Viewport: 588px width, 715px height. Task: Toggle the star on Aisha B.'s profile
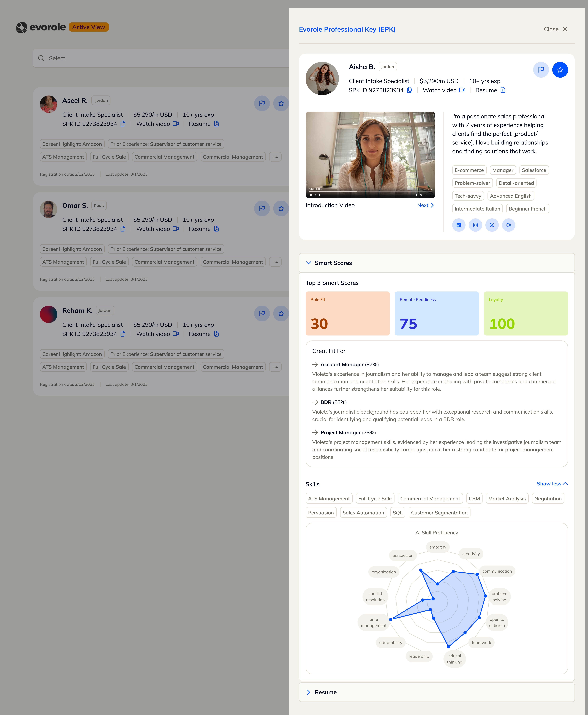560,69
